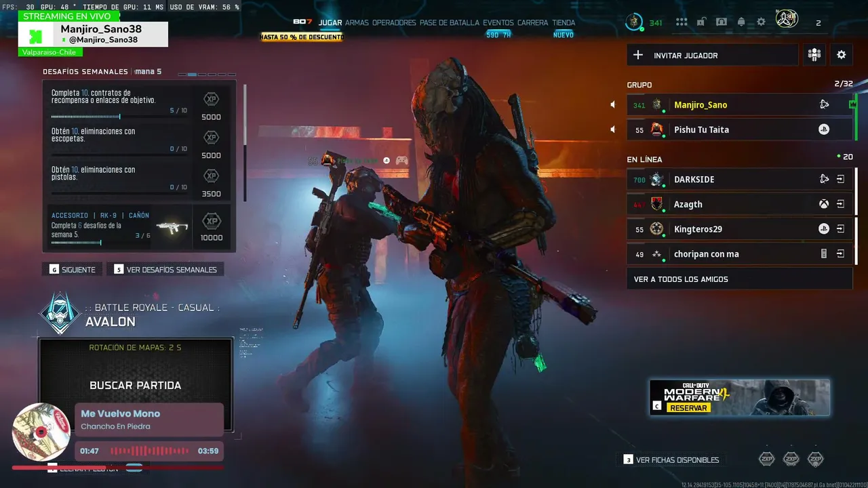The height and width of the screenshot is (488, 868).
Task: Go to the EVENTOS tab
Action: click(x=498, y=22)
